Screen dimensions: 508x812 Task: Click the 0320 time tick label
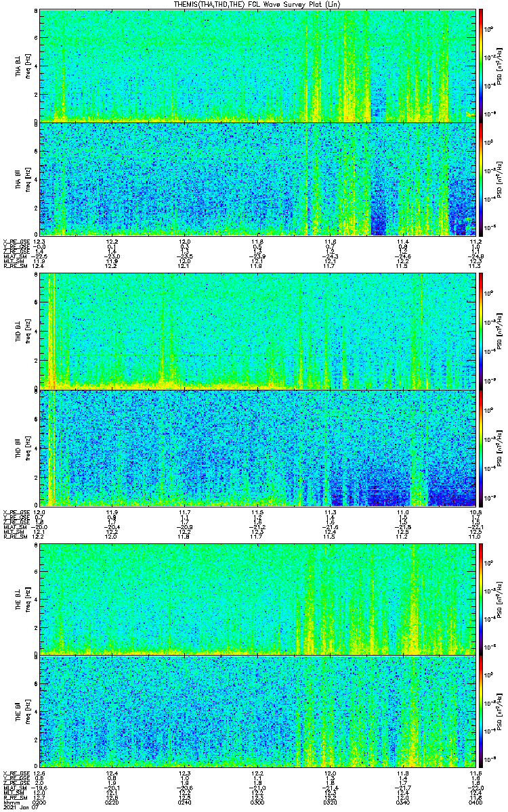point(331,801)
